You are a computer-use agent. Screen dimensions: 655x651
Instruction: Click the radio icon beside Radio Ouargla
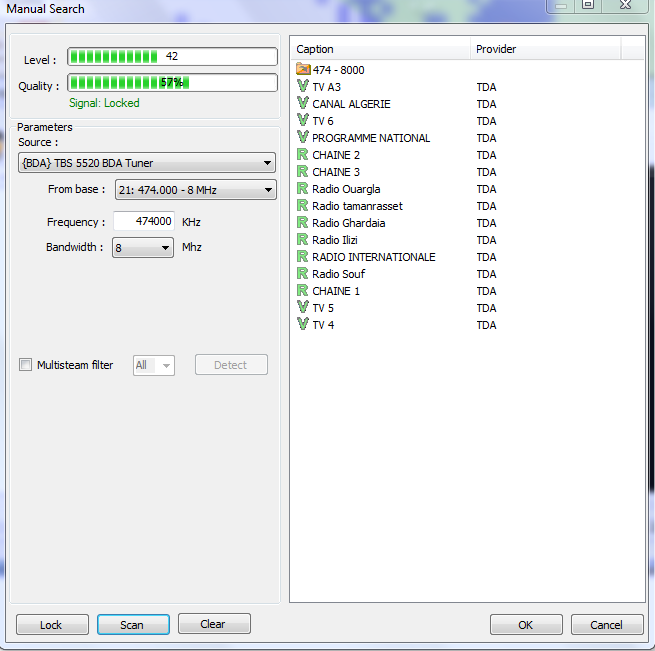pos(303,189)
